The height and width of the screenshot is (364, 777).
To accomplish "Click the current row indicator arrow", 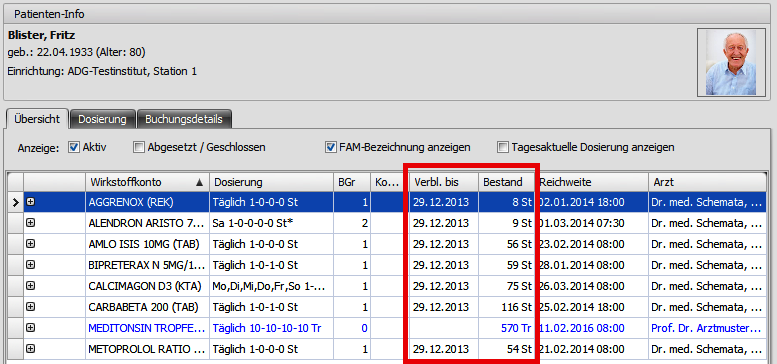I will [x=15, y=202].
